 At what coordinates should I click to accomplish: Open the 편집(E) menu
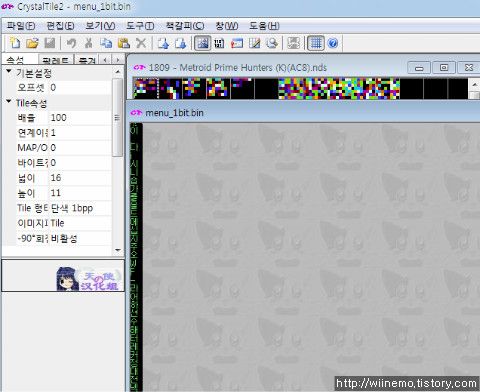click(x=60, y=26)
